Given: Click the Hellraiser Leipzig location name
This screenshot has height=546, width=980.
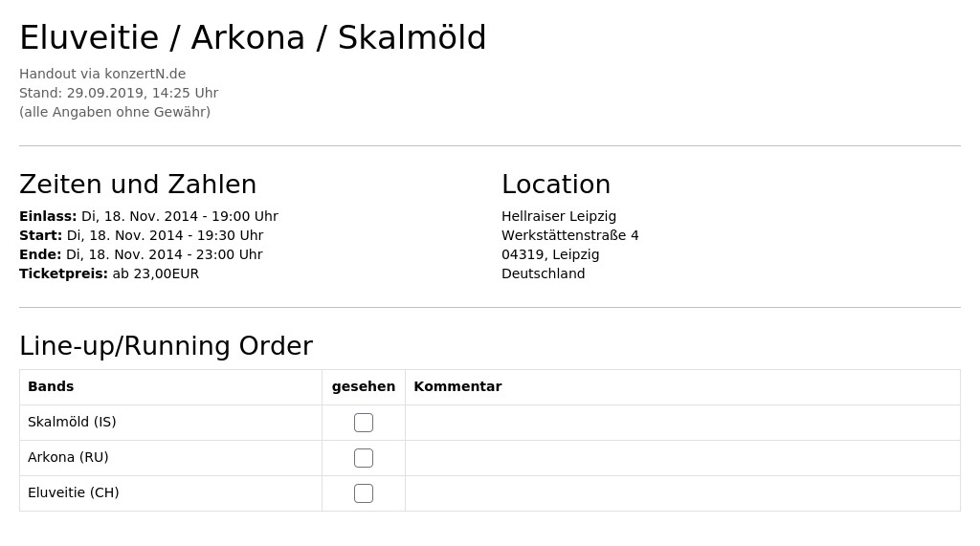Looking at the screenshot, I should pyautogui.click(x=559, y=216).
